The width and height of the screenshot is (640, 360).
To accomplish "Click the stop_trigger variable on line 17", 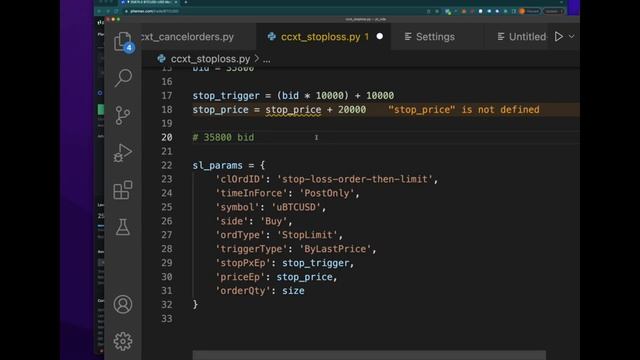I will pyautogui.click(x=226, y=96).
